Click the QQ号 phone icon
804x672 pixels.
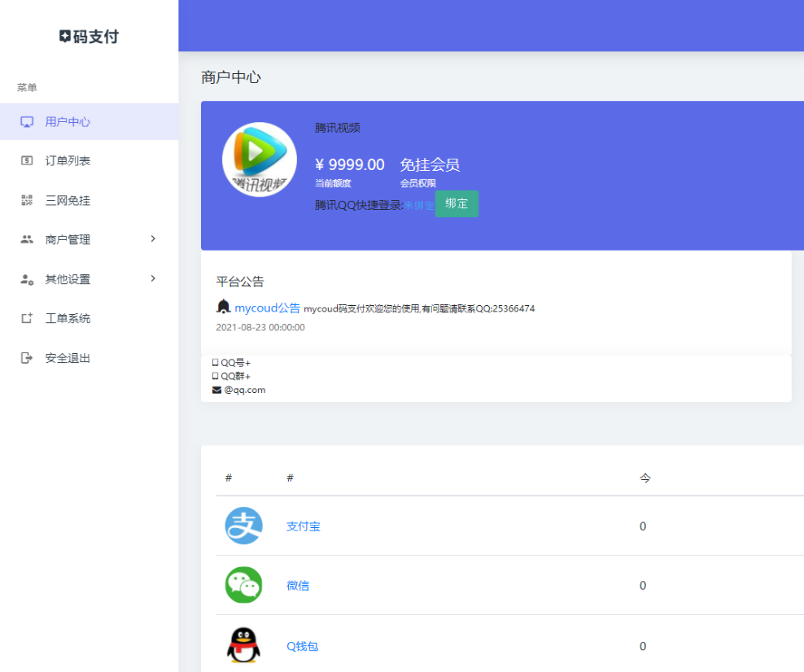(216, 362)
